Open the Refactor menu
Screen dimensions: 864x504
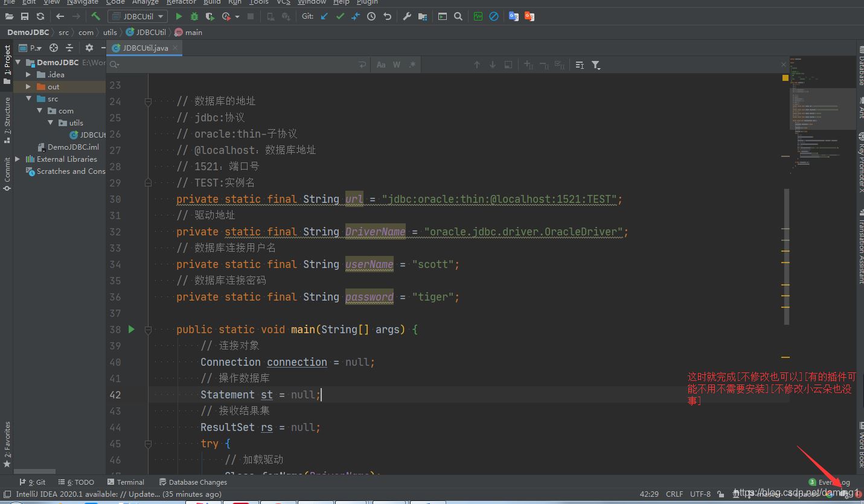pyautogui.click(x=181, y=2)
